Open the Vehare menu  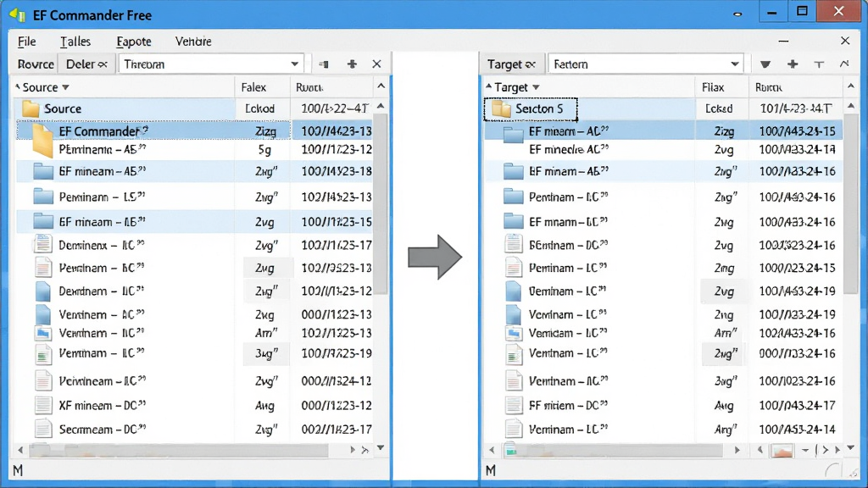193,42
